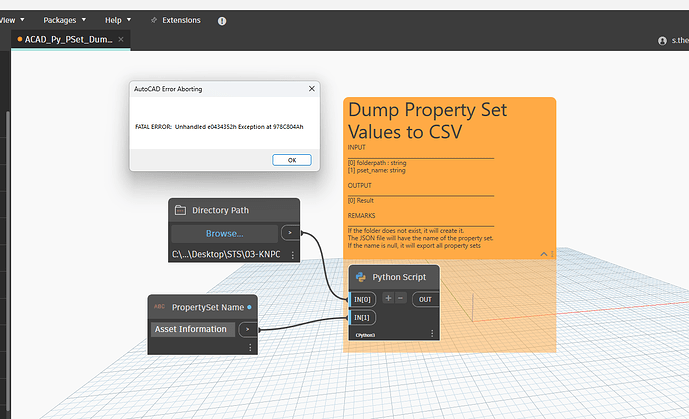
Task: Click the ABC string icon on PropertySet Name
Action: click(160, 307)
